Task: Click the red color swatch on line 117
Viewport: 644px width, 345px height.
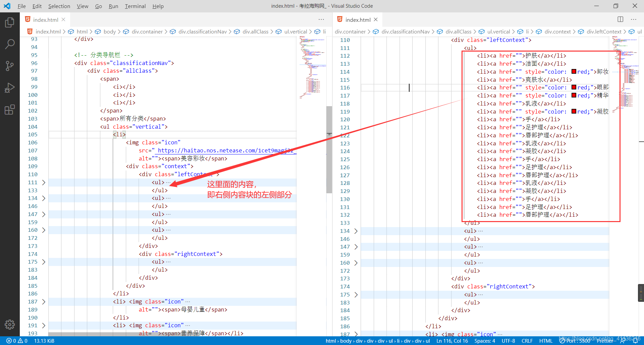Action: 574,95
